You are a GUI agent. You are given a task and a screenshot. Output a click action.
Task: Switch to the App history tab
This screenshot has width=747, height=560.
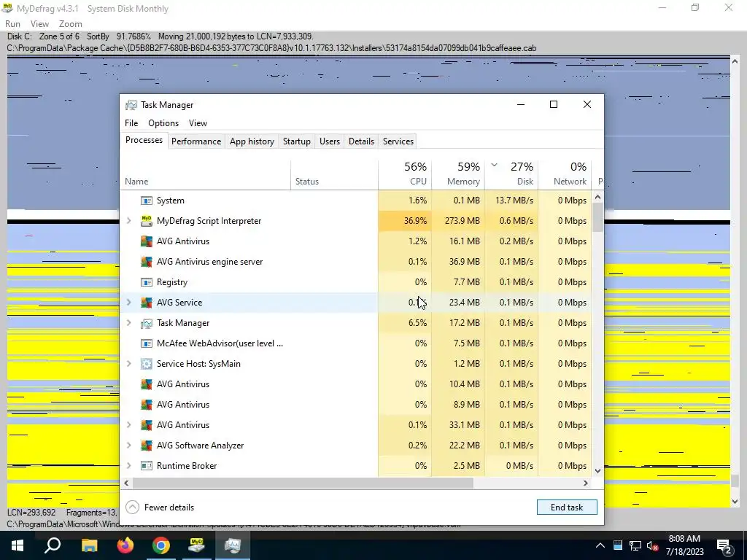(x=252, y=141)
